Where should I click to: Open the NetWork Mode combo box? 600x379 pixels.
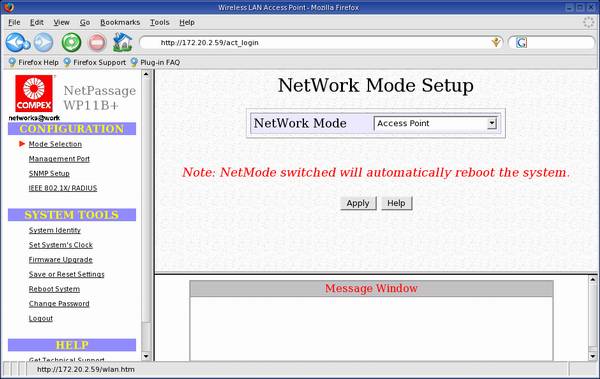point(435,123)
